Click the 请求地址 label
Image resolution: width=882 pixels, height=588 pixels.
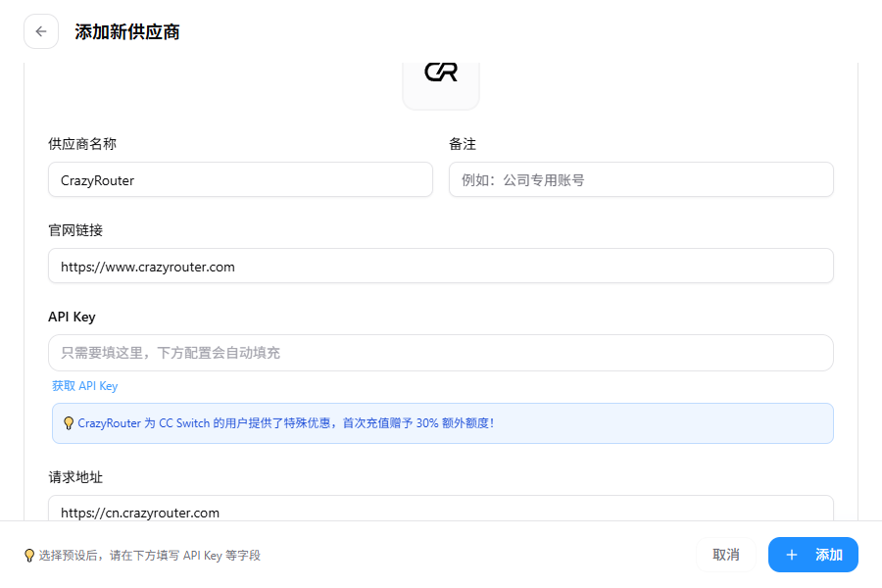tap(75, 477)
